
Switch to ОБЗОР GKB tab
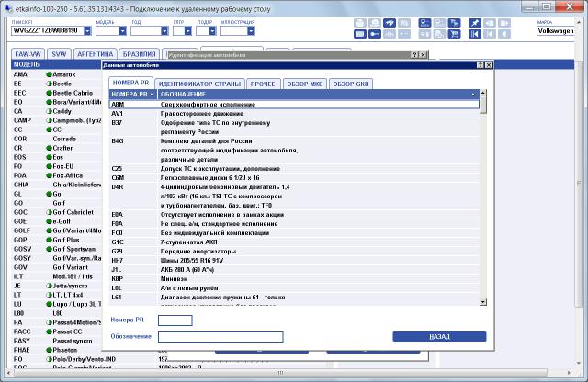coord(351,84)
